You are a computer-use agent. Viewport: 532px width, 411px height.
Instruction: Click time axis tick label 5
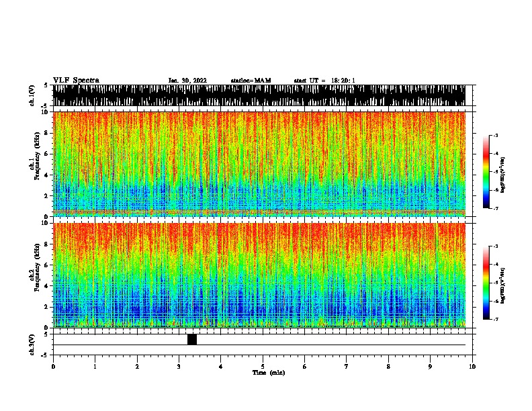pos(263,367)
